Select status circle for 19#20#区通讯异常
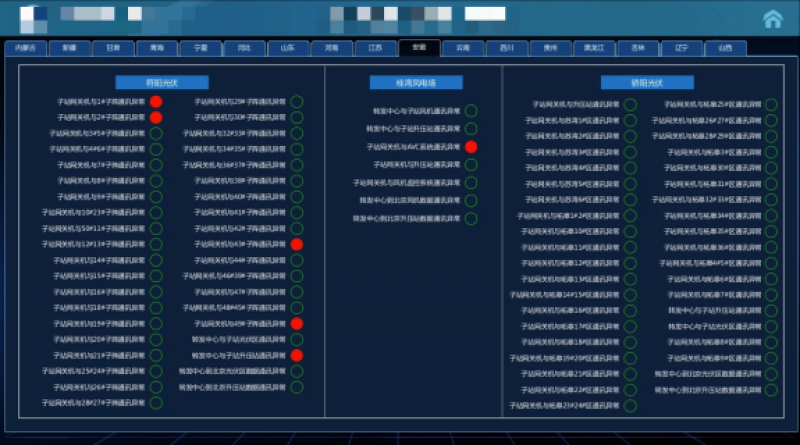Screen dimensions: 800x445 pos(631,358)
